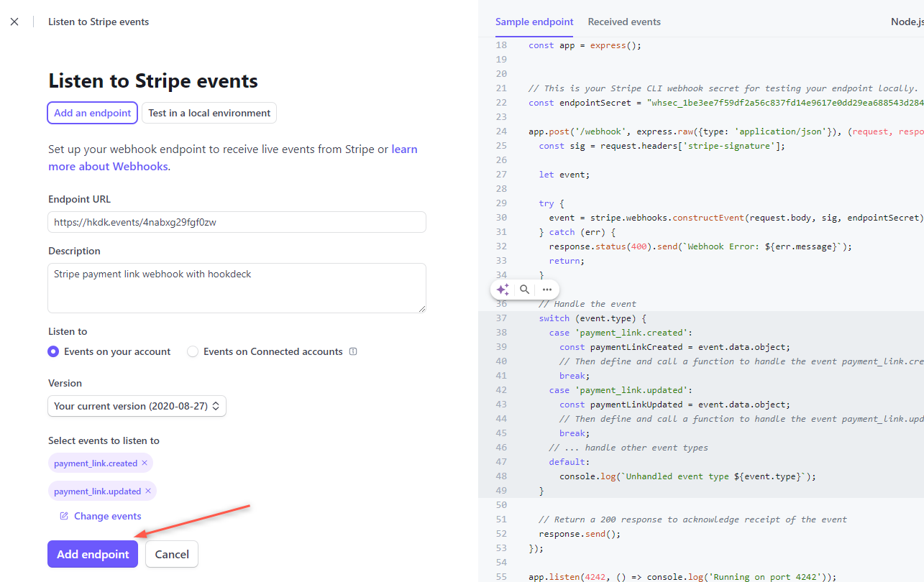Open the ellipsis more-options icon near the code

pyautogui.click(x=547, y=289)
